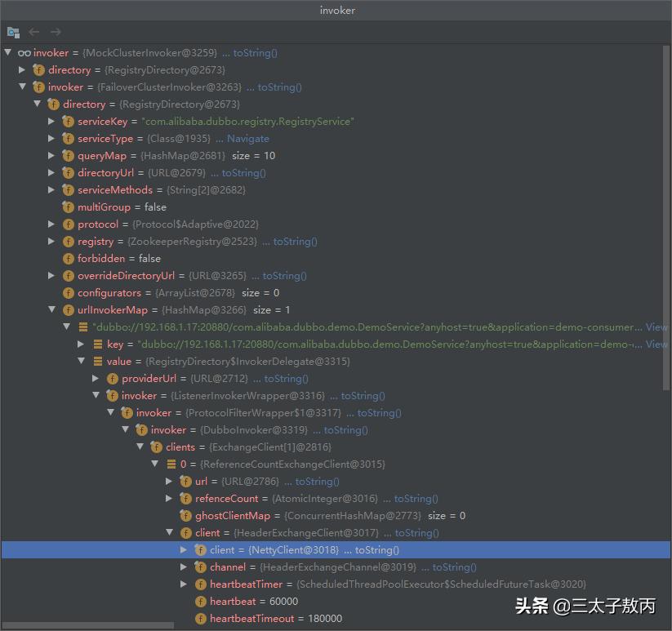This screenshot has height=631, width=672.
Task: Expand the serviceType node
Action: point(51,138)
